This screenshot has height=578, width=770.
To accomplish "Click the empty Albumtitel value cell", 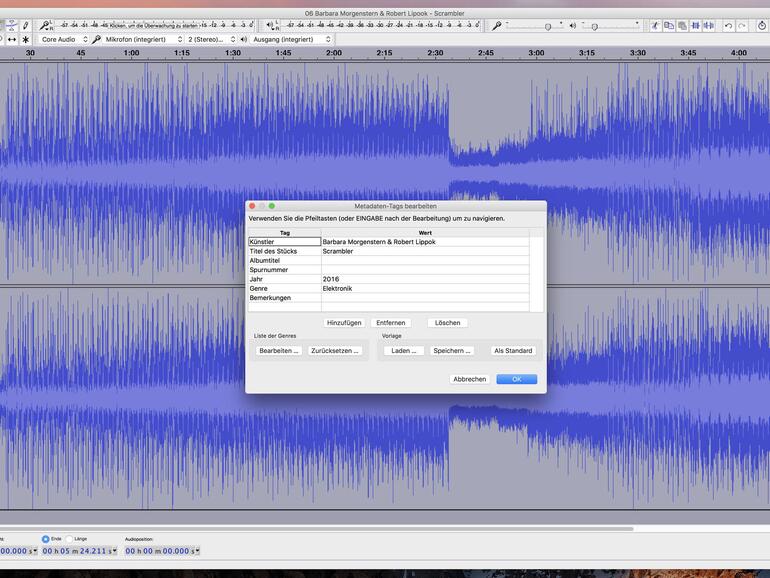I will point(425,260).
